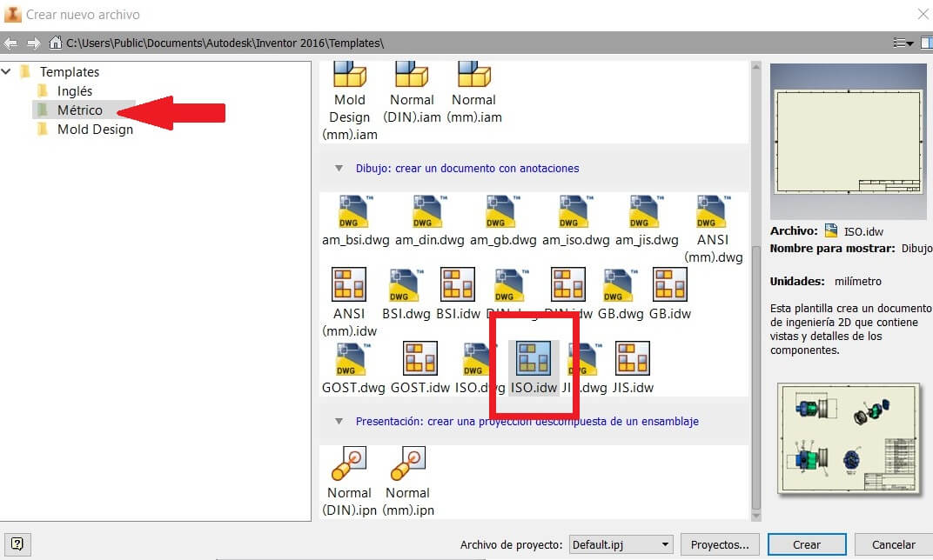
Task: Click the sample drawing preview thumbnail
Action: [849, 439]
